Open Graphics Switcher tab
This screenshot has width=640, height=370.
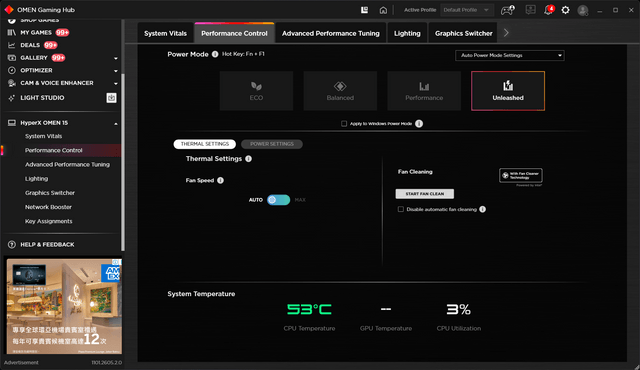pos(464,33)
